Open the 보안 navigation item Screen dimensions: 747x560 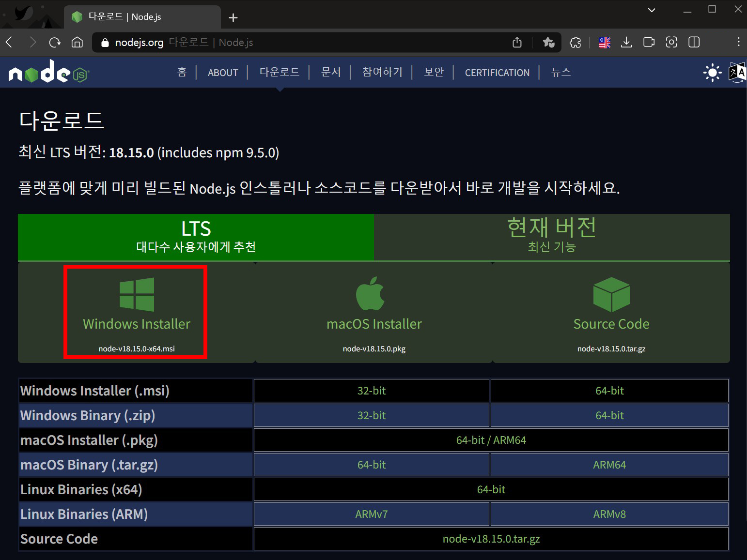point(434,72)
